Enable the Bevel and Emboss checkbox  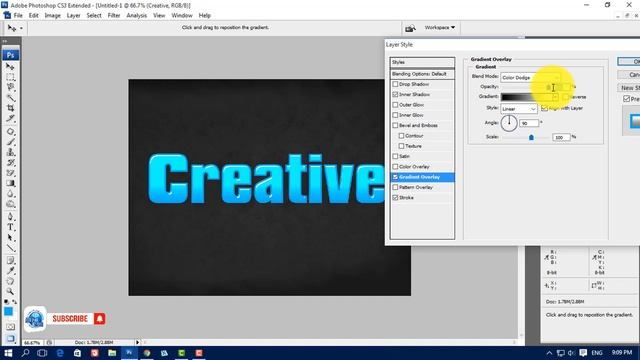(x=395, y=125)
